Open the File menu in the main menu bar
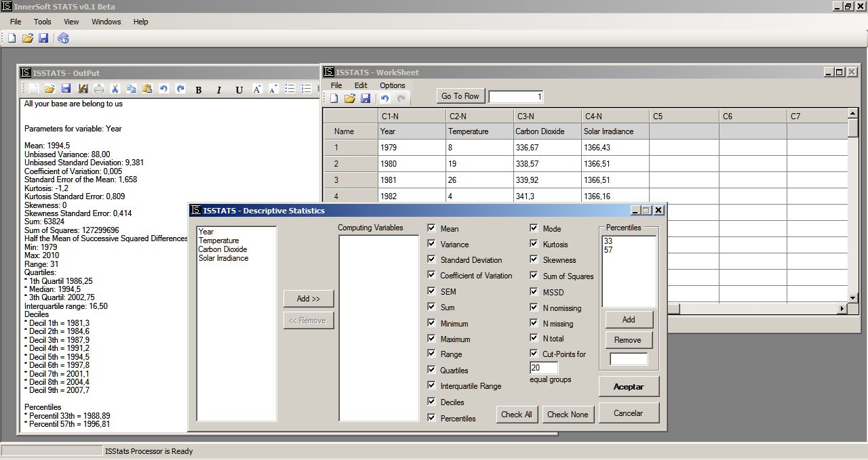868x460 pixels. (16, 22)
